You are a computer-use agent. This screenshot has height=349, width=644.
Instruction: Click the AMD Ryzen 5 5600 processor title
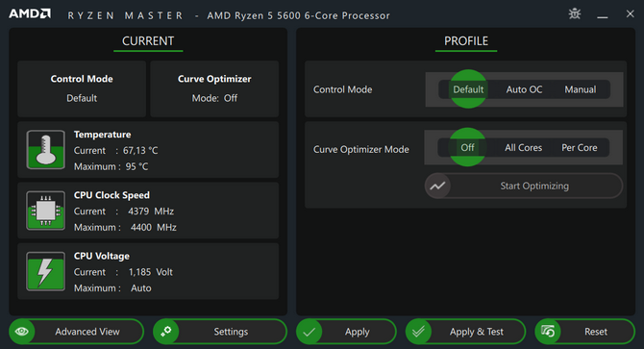(298, 15)
